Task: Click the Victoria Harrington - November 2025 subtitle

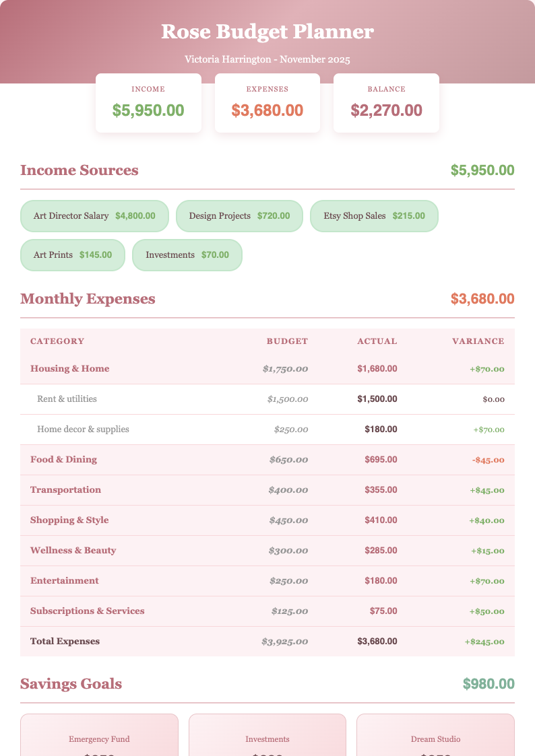Action: [x=267, y=59]
